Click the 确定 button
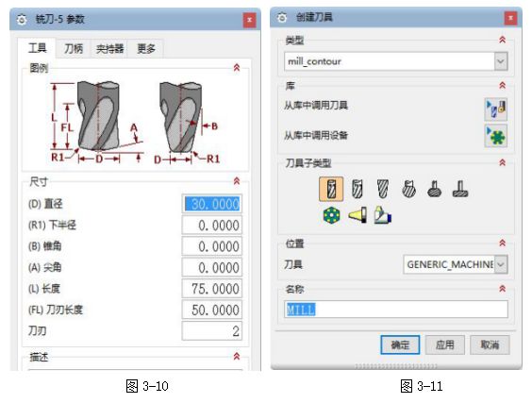This screenshot has width=532, height=403. point(400,344)
